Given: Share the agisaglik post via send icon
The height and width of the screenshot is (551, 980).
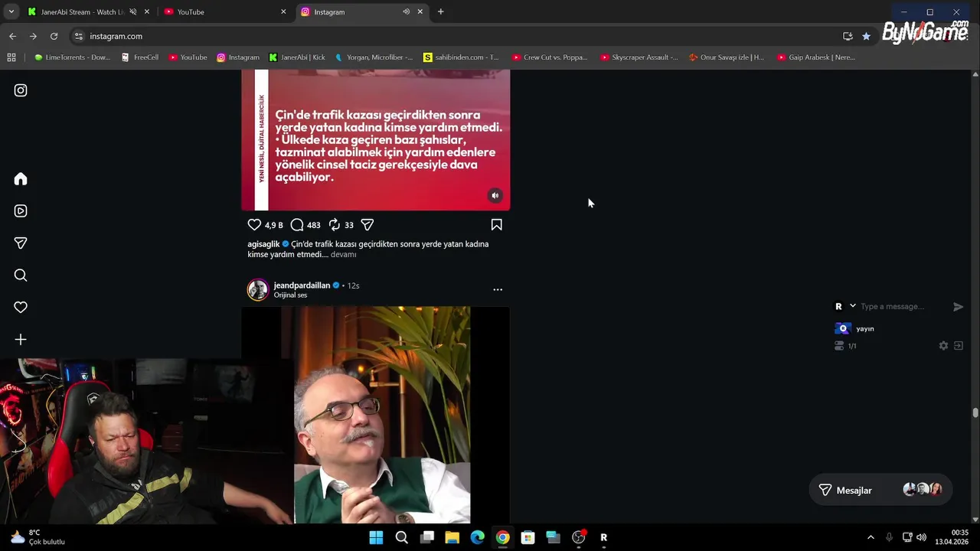Looking at the screenshot, I should (x=367, y=225).
